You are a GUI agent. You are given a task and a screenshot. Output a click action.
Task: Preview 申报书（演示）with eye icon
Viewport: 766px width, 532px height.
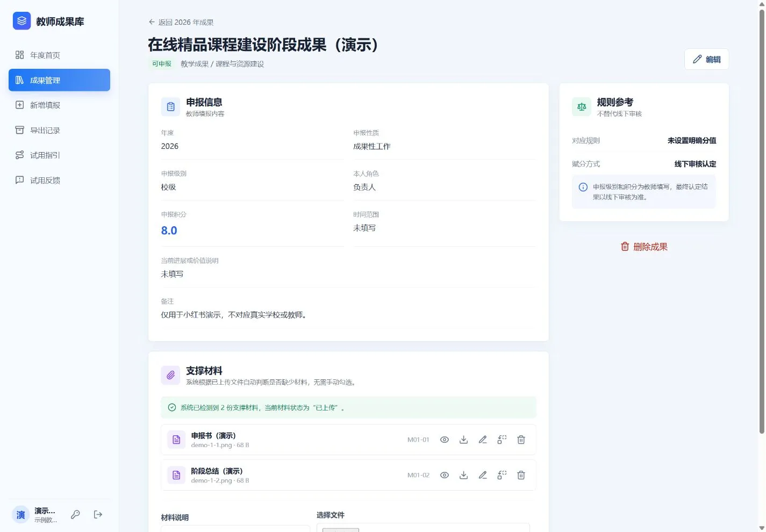click(445, 440)
